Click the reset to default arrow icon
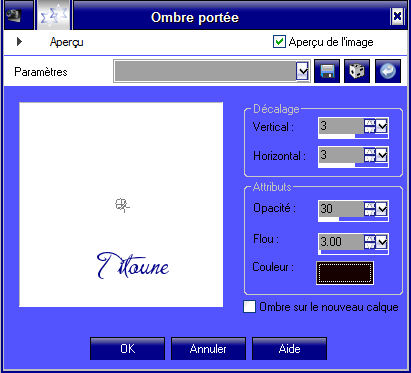 coord(388,71)
